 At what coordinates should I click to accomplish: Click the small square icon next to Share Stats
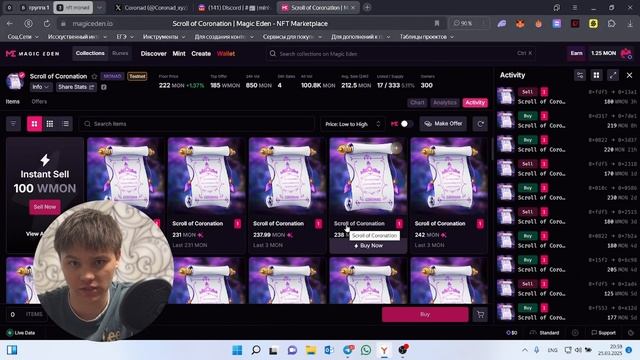pos(104,87)
